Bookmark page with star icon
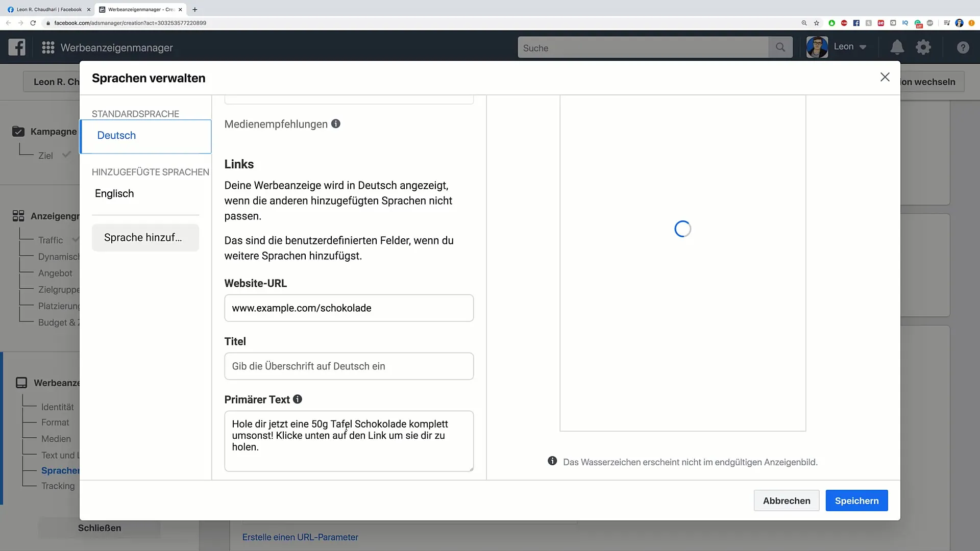Viewport: 980px width, 551px height. pyautogui.click(x=817, y=23)
